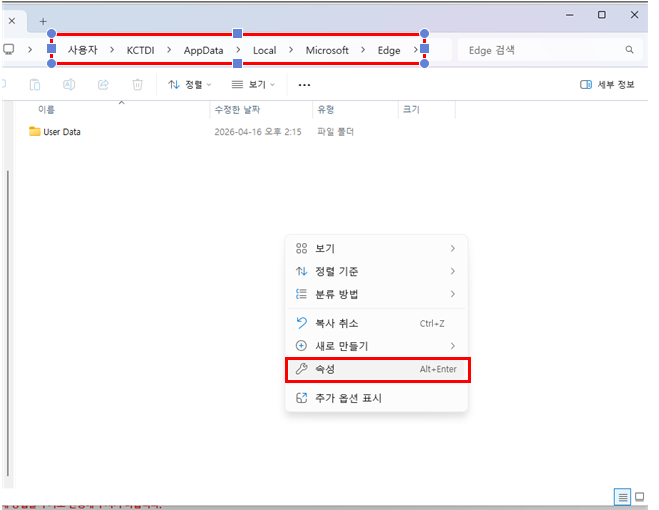Open the 보기 view dropdown in the toolbar

(253, 85)
